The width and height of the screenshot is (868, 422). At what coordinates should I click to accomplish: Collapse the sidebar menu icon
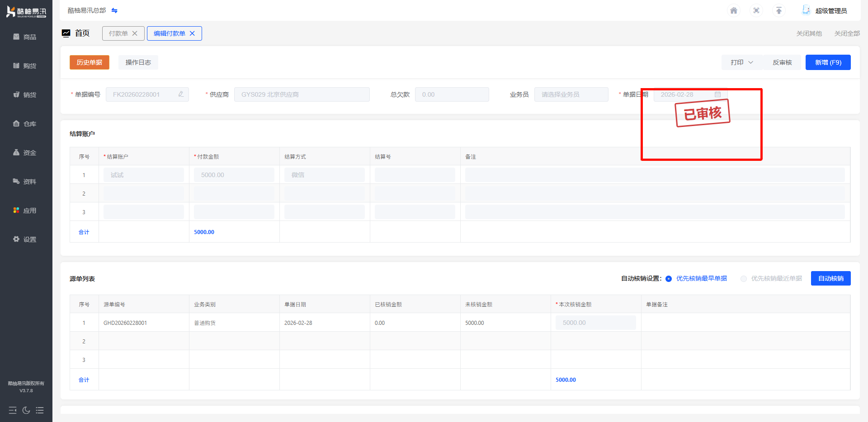pyautogui.click(x=13, y=410)
